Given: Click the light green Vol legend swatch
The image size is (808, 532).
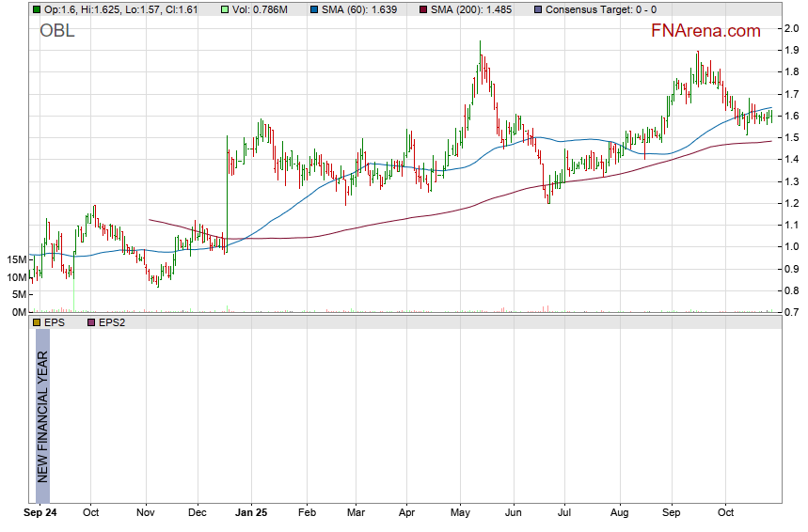Looking at the screenshot, I should [224, 9].
